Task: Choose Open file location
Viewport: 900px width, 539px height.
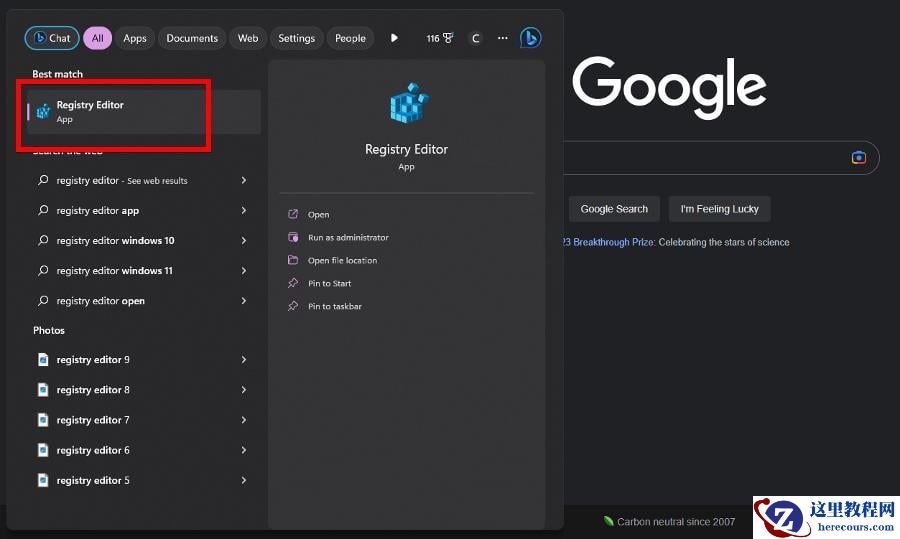Action: 342,261
